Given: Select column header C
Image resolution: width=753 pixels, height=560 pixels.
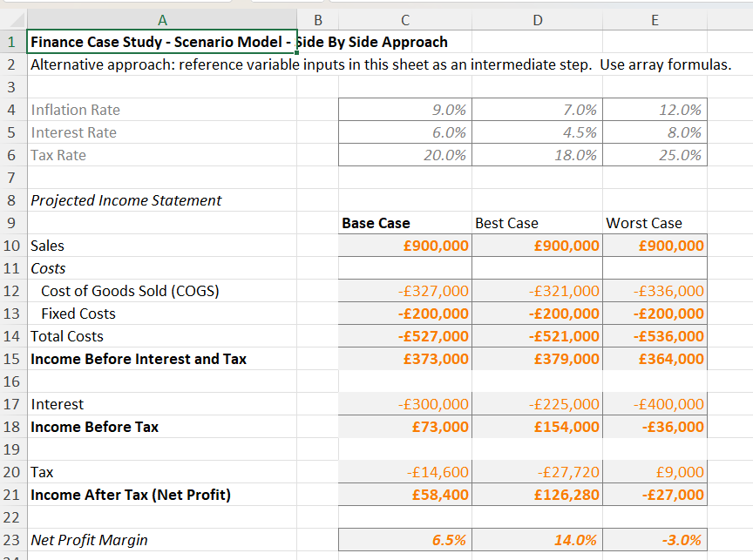Looking at the screenshot, I should 404,19.
